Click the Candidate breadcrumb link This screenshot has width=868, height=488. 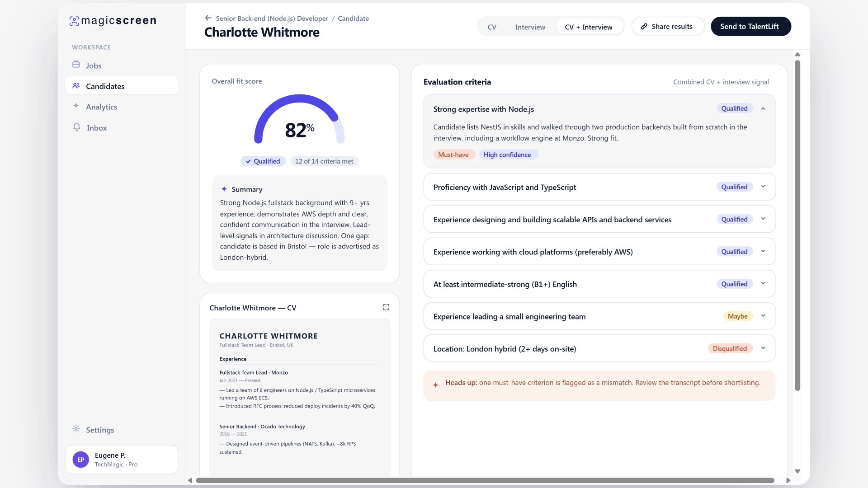(353, 19)
